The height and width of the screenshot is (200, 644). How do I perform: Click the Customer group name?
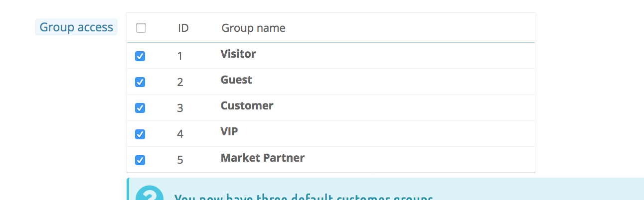[247, 105]
